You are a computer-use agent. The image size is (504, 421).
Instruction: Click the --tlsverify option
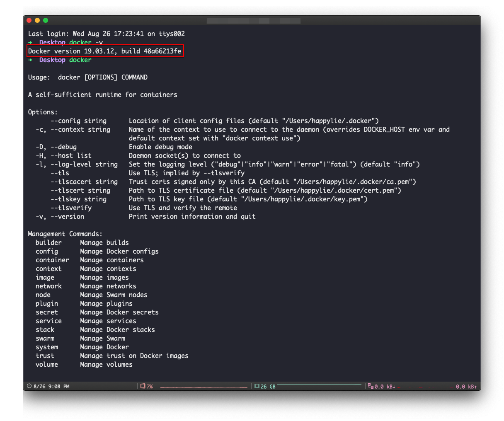coord(71,208)
